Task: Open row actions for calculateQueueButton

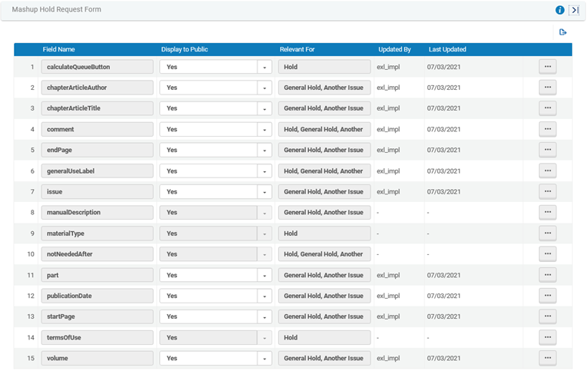Action: (x=547, y=67)
